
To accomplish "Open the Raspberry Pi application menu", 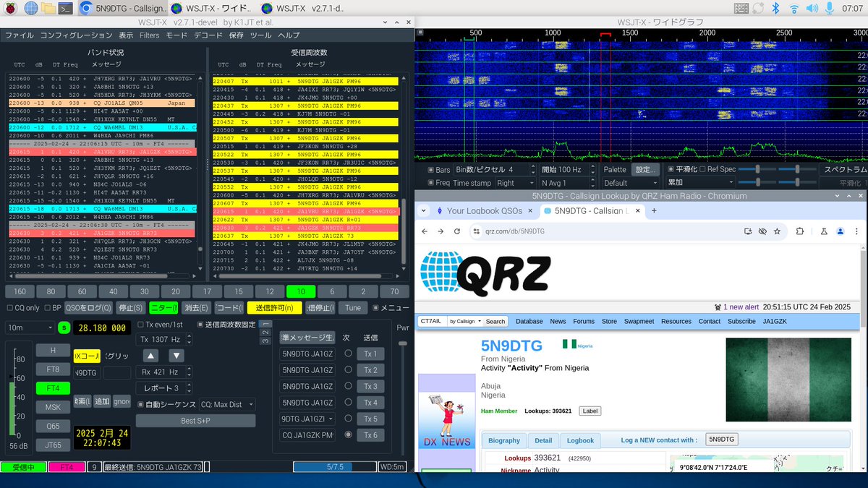I will 11,9.
